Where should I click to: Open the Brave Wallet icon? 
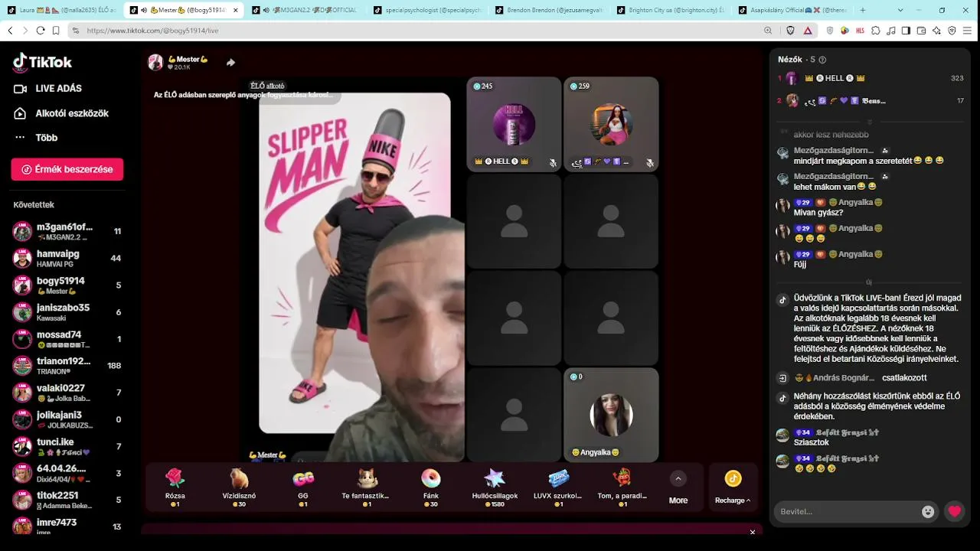[x=921, y=31]
